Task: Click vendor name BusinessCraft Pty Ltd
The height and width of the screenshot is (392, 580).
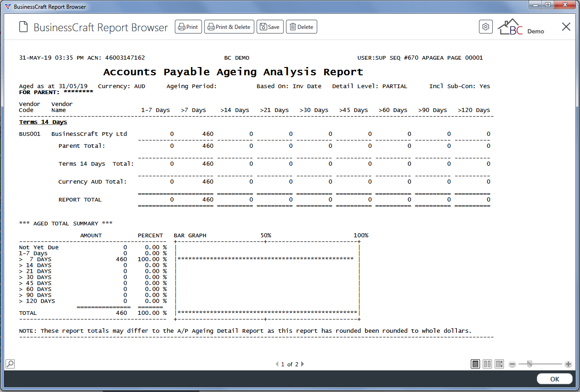Action: tap(89, 134)
